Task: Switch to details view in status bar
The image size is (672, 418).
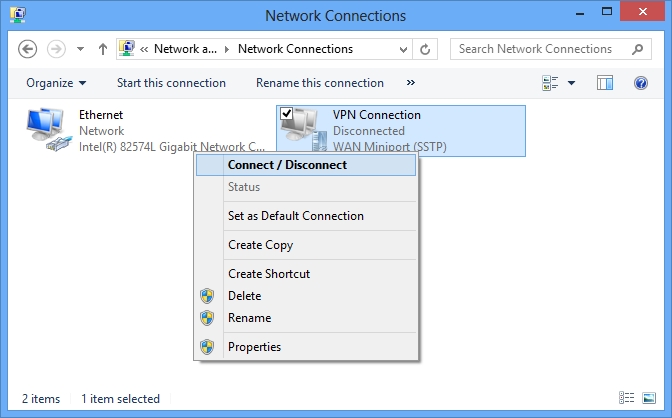Action: (x=626, y=398)
